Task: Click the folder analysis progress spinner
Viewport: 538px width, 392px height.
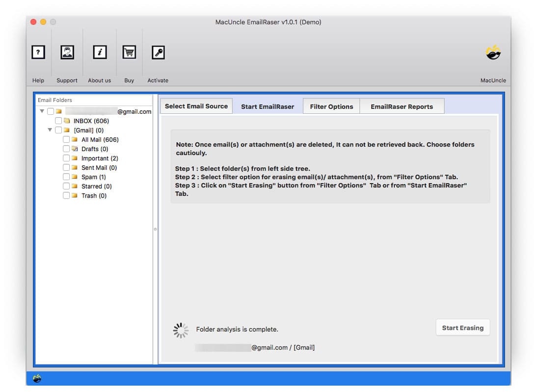Action: click(180, 330)
